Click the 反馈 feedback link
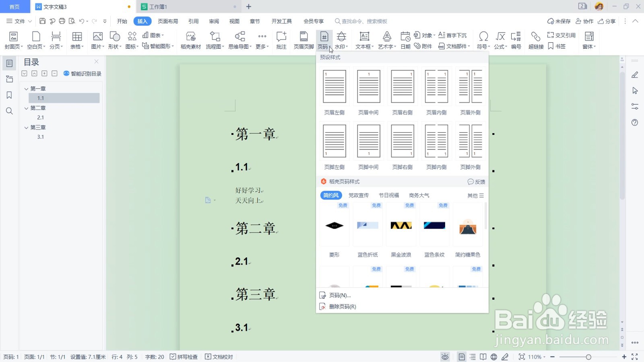The height and width of the screenshot is (362, 644). [x=476, y=182]
